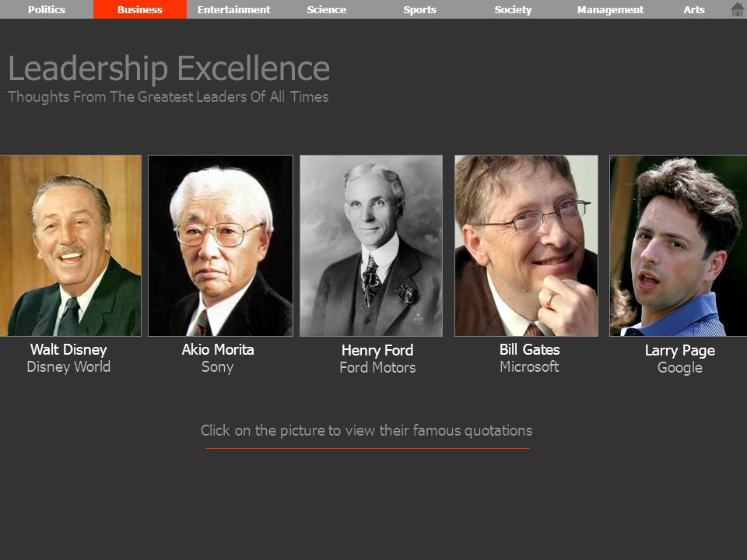Click the Larry Page name caption
747x560 pixels.
[x=680, y=351]
